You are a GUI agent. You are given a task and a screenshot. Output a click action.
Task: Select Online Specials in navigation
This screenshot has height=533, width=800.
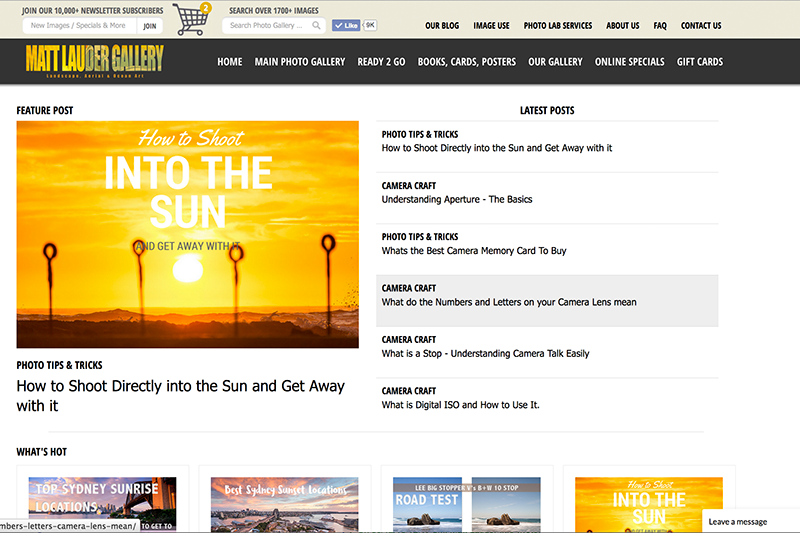click(x=629, y=62)
